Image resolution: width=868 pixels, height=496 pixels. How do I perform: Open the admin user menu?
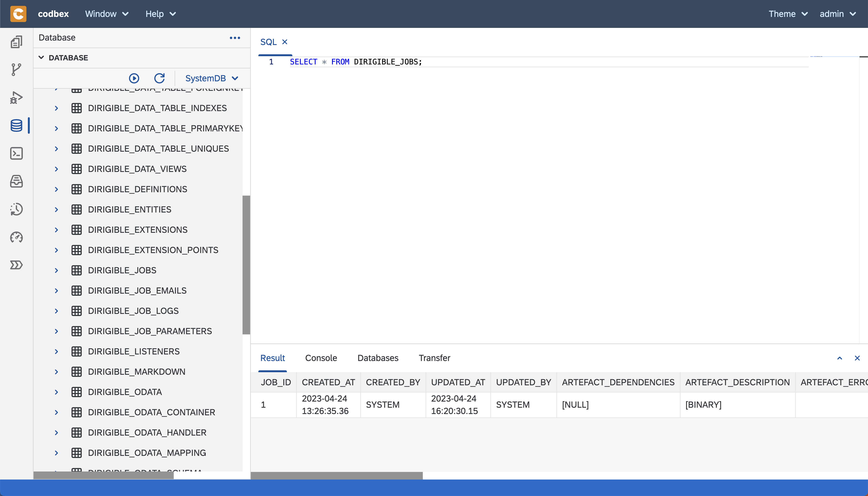838,14
